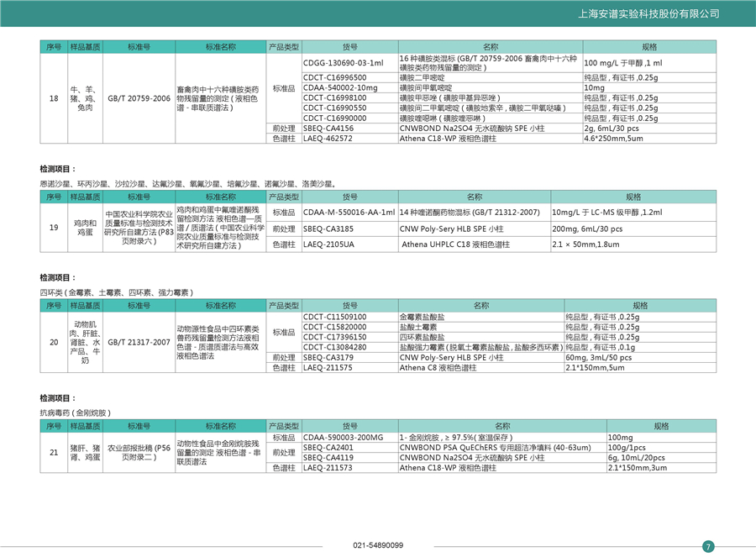Image resolution: width=756 pixels, height=557 pixels.
Task: Click the LAEQ-2105UA item code
Action: [x=328, y=244]
